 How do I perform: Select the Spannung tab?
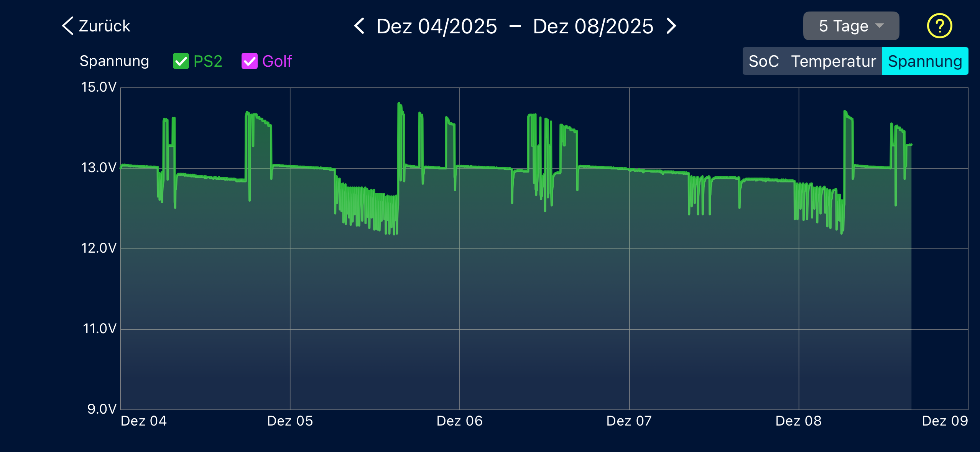925,61
